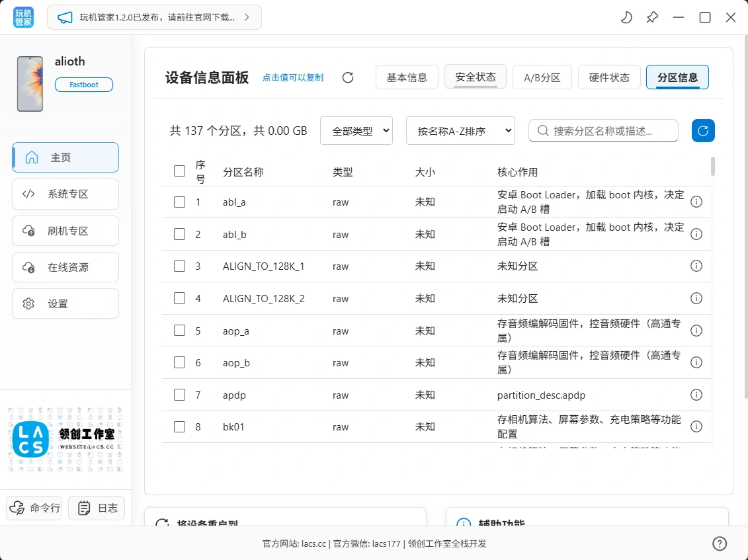This screenshot has height=560, width=748.
Task: Check the select-all checkbox in table header
Action: point(179,171)
